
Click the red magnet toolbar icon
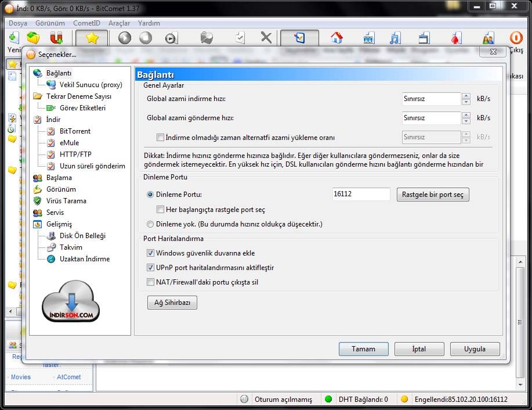pos(56,38)
